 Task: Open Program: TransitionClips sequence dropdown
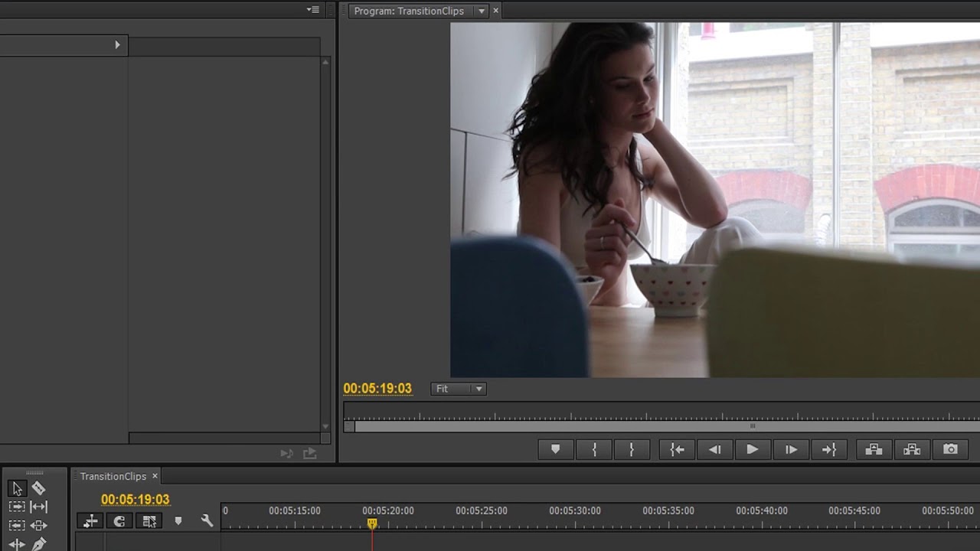coord(482,11)
